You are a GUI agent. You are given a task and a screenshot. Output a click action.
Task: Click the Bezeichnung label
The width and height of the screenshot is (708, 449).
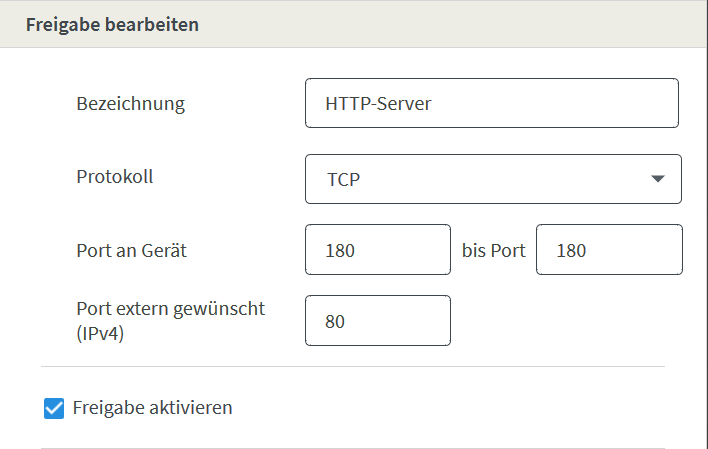coord(130,103)
